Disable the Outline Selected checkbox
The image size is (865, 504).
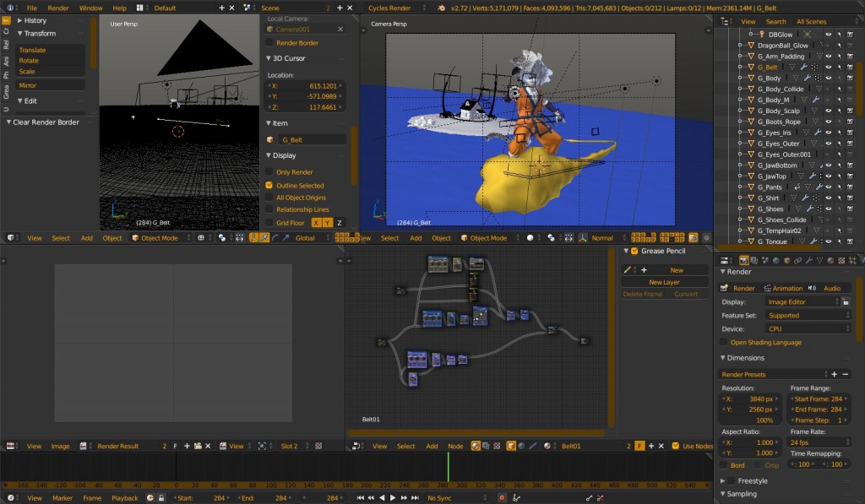coord(269,185)
